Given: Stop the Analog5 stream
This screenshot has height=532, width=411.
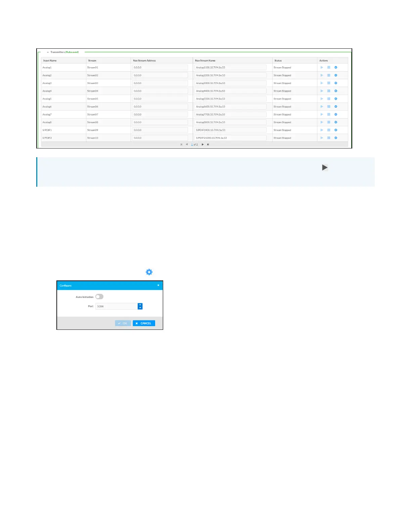Looking at the screenshot, I should (x=329, y=99).
